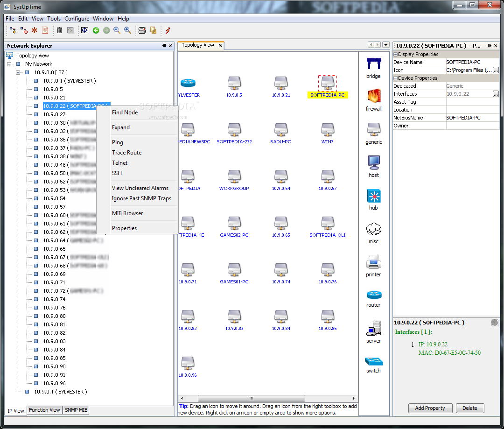Close the Topology View tab
The image size is (504, 429).
coord(220,45)
